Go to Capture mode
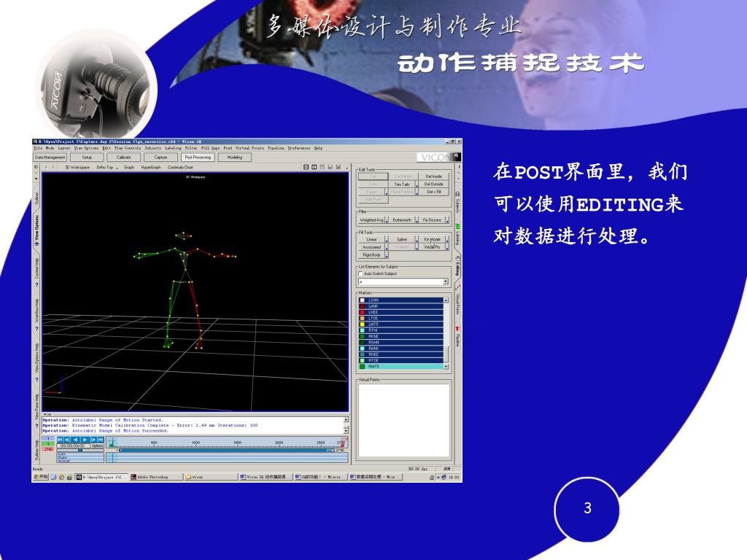The width and height of the screenshot is (747, 560). tap(160, 157)
